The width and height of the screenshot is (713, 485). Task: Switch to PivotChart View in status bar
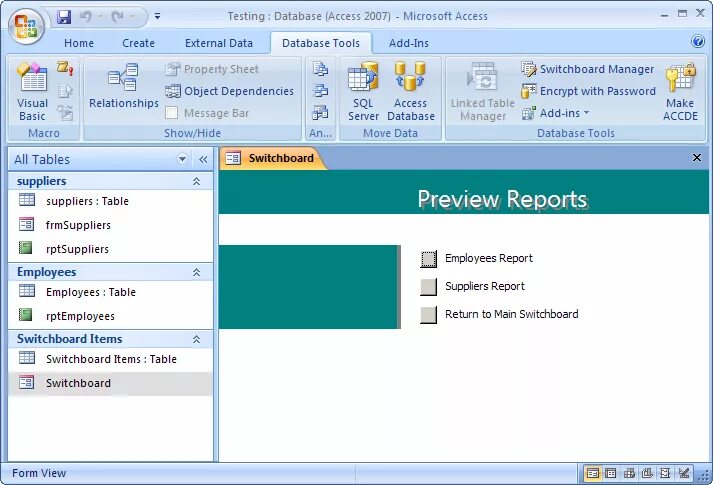[x=647, y=473]
